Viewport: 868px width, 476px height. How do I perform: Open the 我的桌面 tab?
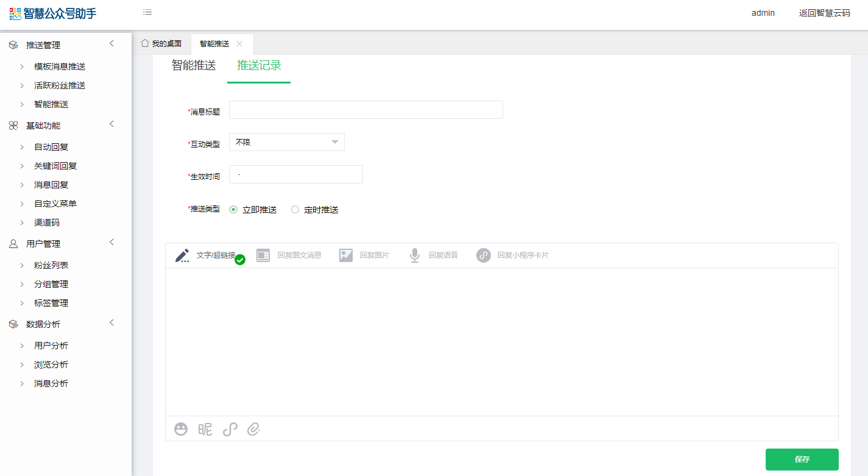[x=161, y=43]
